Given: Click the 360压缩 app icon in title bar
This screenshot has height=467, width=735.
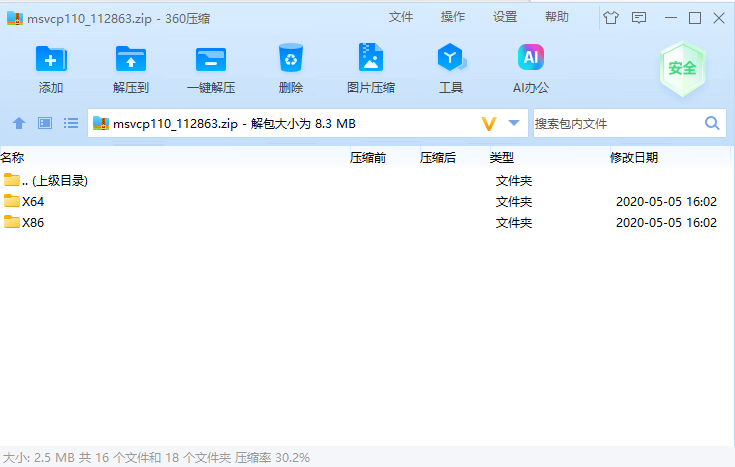Looking at the screenshot, I should (15, 18).
